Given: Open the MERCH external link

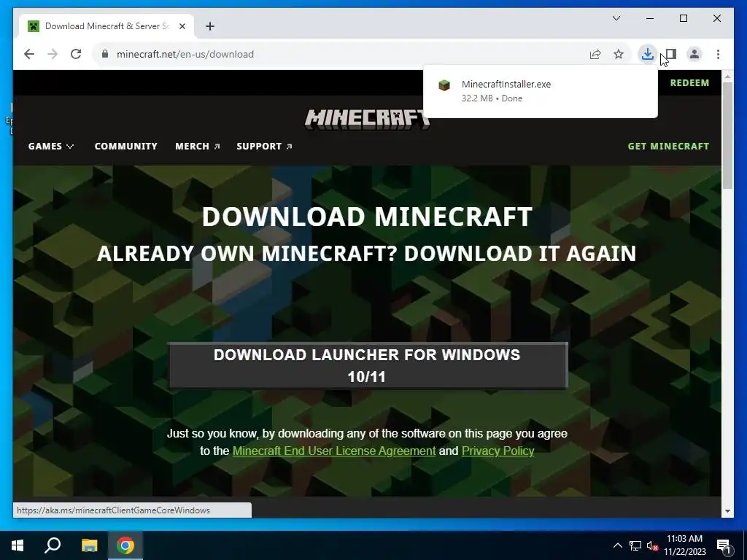Looking at the screenshot, I should point(197,146).
